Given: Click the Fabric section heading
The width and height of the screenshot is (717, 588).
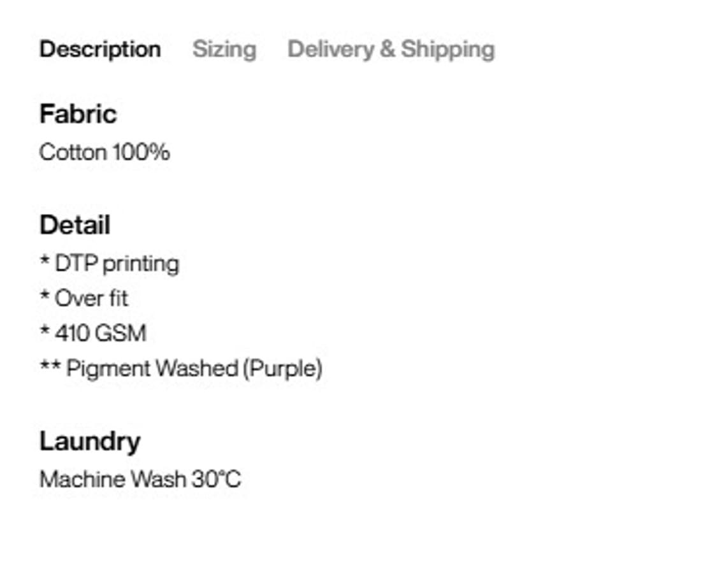Looking at the screenshot, I should click(x=78, y=115).
